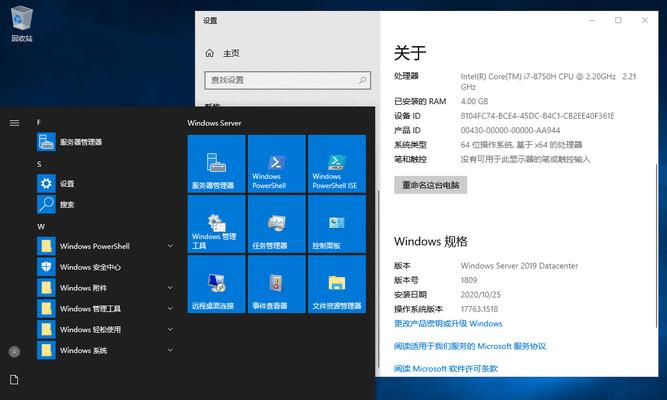Expand the Windows Accessories group chevron
The height and width of the screenshot is (400, 667).
pos(170,288)
